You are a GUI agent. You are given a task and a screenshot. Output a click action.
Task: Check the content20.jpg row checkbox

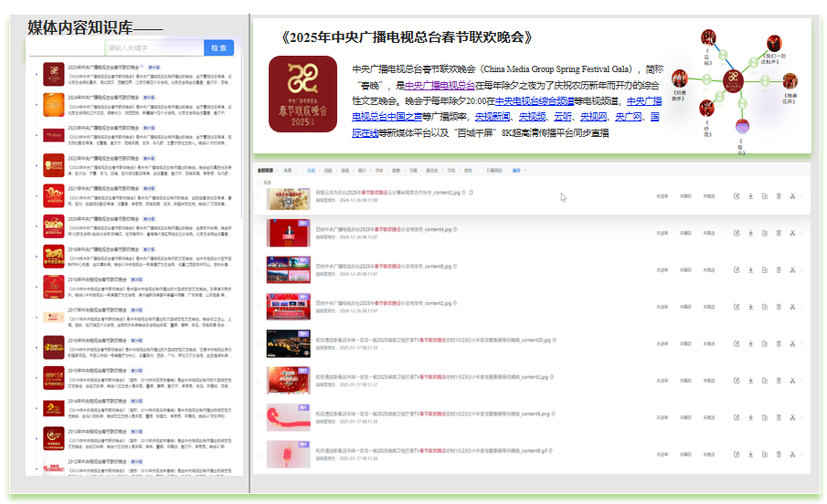point(259,343)
